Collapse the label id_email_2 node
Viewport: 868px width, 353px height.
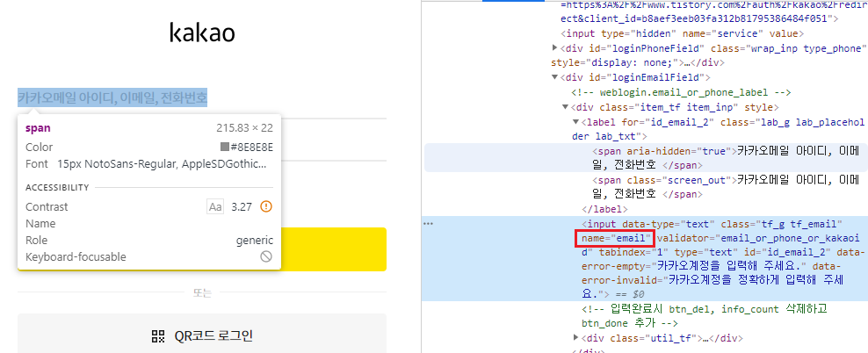coord(576,122)
